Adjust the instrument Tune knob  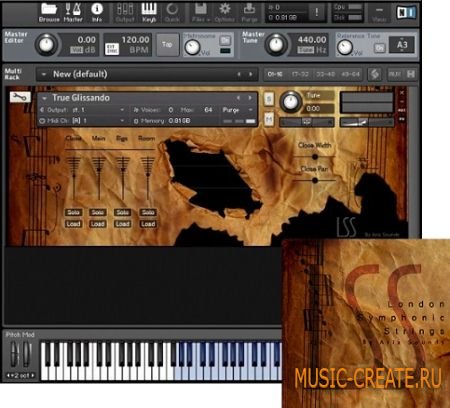[x=290, y=101]
